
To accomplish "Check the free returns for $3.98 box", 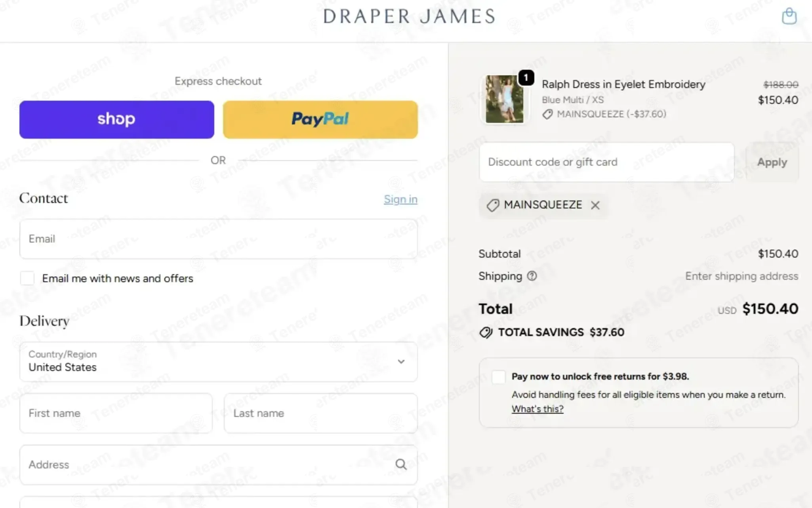I will (x=499, y=376).
